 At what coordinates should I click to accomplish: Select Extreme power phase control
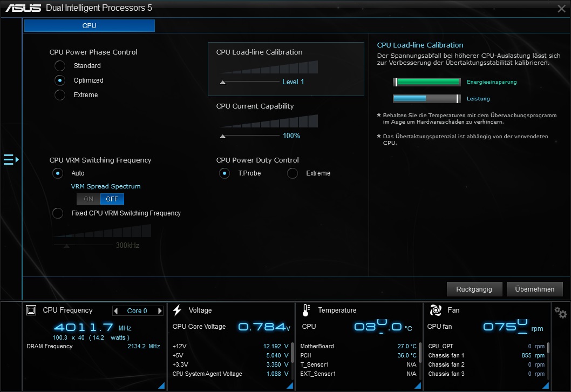coord(60,94)
